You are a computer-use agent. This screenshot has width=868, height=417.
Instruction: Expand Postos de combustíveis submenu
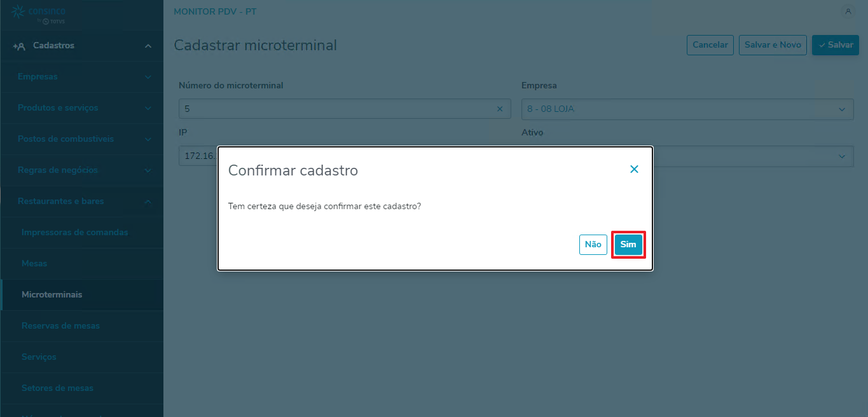click(x=81, y=139)
